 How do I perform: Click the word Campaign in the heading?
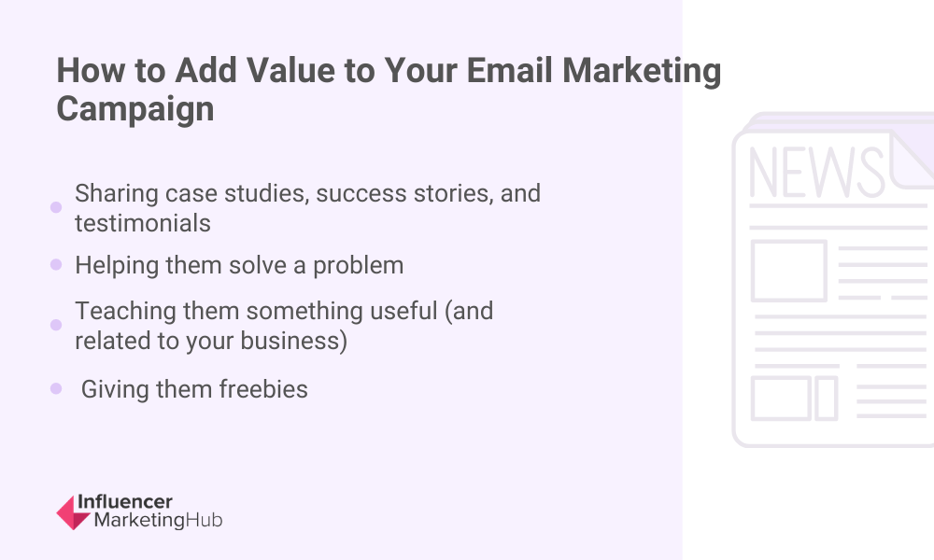click(x=135, y=109)
